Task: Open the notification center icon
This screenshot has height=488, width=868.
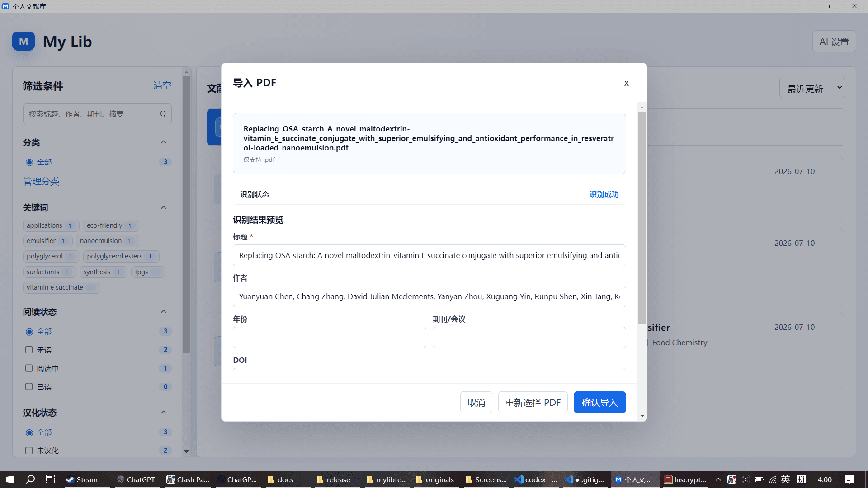Action: click(x=849, y=479)
